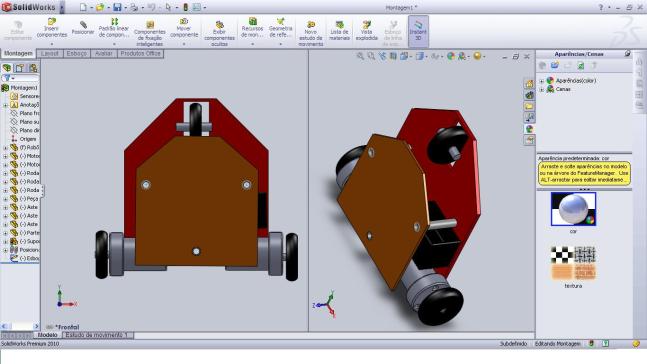Expand Cenas in task pane
647x364 pixels.
(x=542, y=89)
